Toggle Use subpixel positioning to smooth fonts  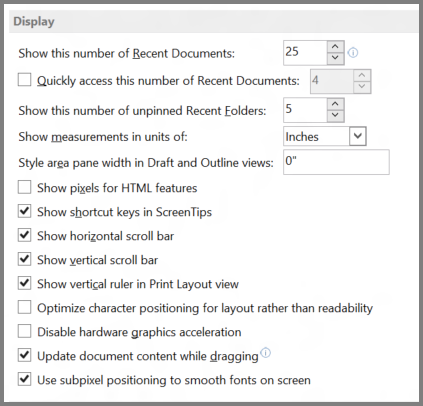[x=24, y=379]
